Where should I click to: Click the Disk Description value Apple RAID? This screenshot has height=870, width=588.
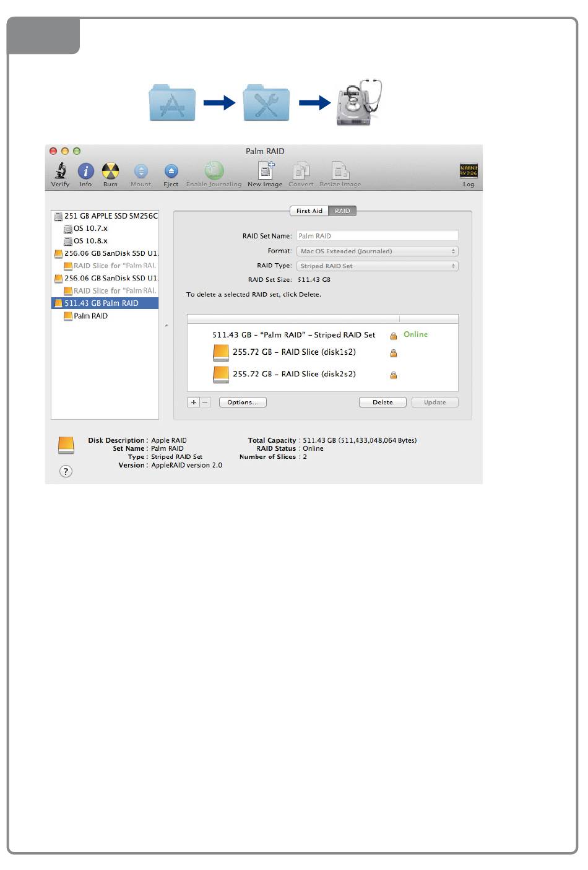click(x=169, y=441)
